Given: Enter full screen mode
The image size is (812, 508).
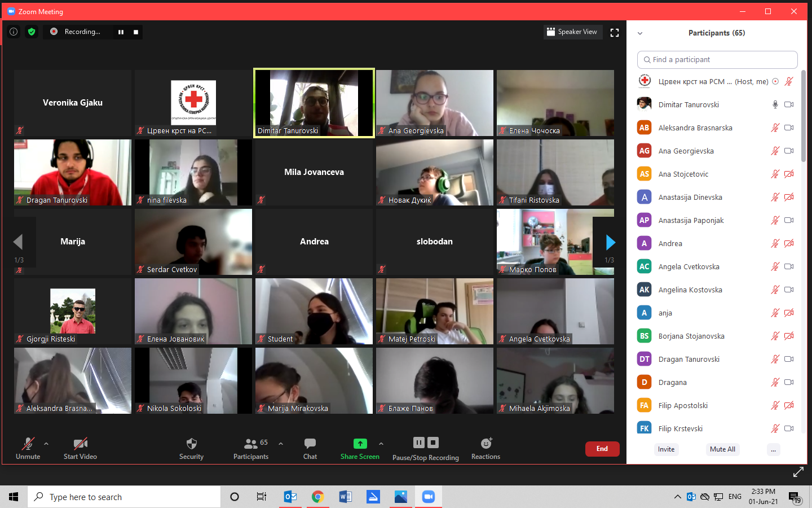Looking at the screenshot, I should pos(615,33).
